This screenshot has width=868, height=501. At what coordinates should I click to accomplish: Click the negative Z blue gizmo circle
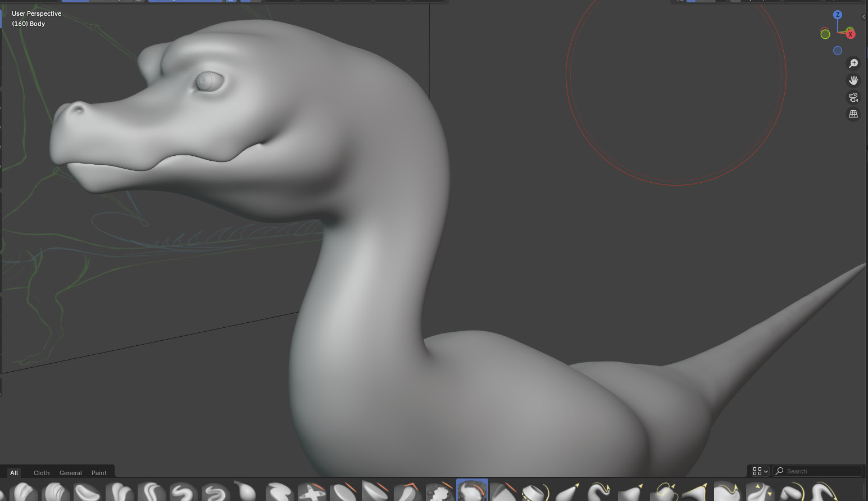pyautogui.click(x=838, y=51)
